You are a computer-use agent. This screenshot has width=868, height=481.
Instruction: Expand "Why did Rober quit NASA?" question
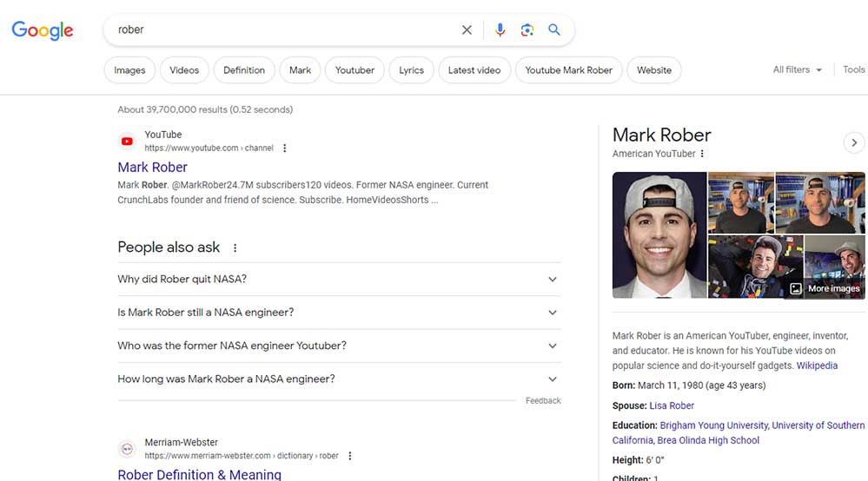pyautogui.click(x=339, y=280)
